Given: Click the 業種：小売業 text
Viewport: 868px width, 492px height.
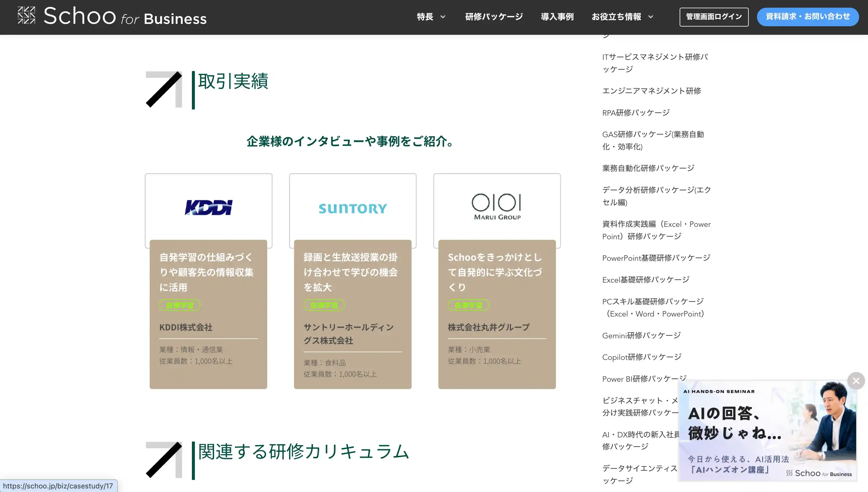Looking at the screenshot, I should (x=469, y=350).
